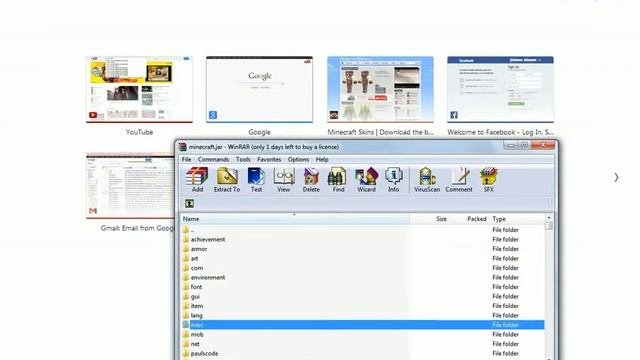
Task: Select the com folder
Action: (x=363, y=268)
